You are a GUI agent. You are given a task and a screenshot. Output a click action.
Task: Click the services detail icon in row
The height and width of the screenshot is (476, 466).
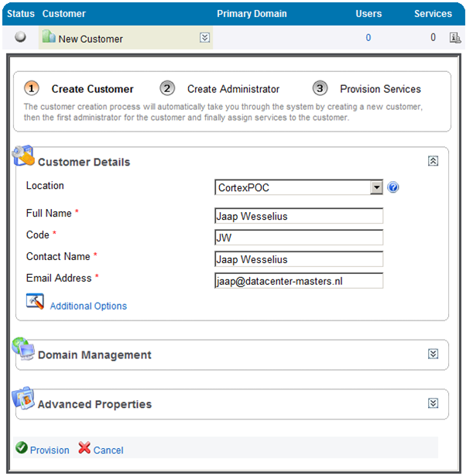[x=455, y=37]
